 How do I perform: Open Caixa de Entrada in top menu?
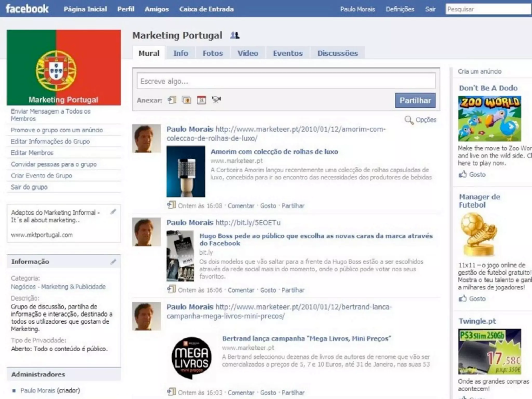206,9
